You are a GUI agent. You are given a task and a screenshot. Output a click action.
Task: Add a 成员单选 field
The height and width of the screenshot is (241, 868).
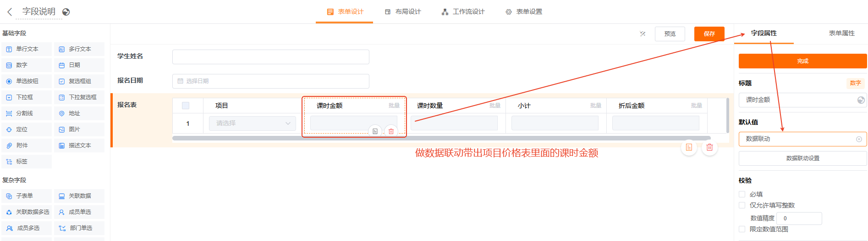(79, 212)
